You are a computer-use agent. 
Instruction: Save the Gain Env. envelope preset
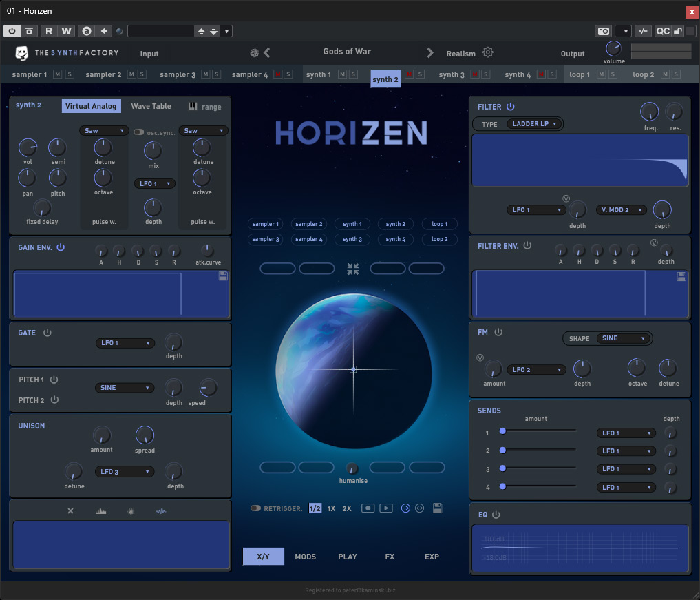click(x=223, y=276)
